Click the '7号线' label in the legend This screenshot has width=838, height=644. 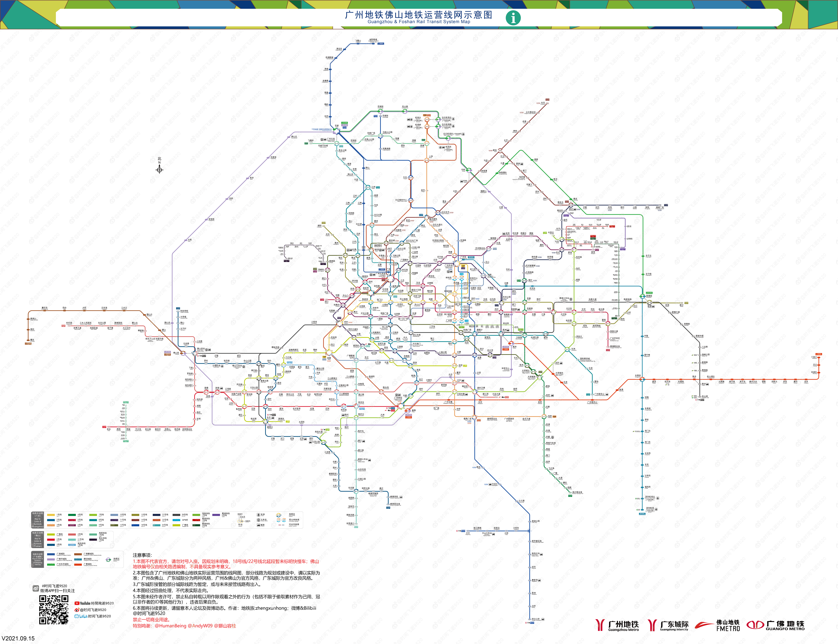(x=101, y=515)
